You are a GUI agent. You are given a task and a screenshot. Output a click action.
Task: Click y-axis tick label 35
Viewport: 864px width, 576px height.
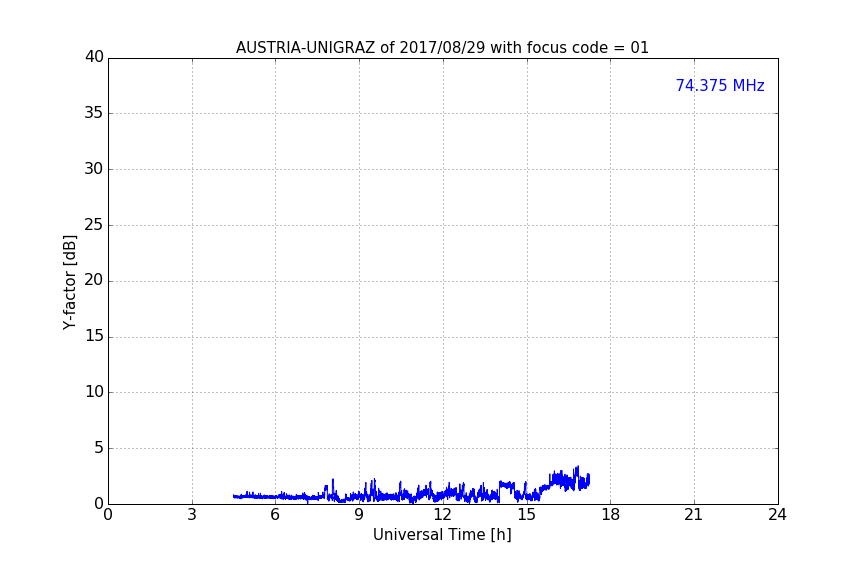[94, 113]
